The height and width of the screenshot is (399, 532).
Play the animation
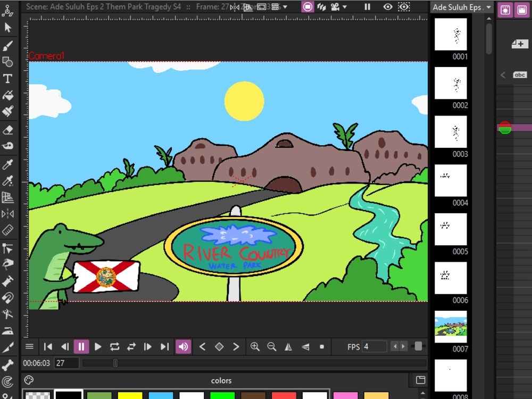[98, 346]
